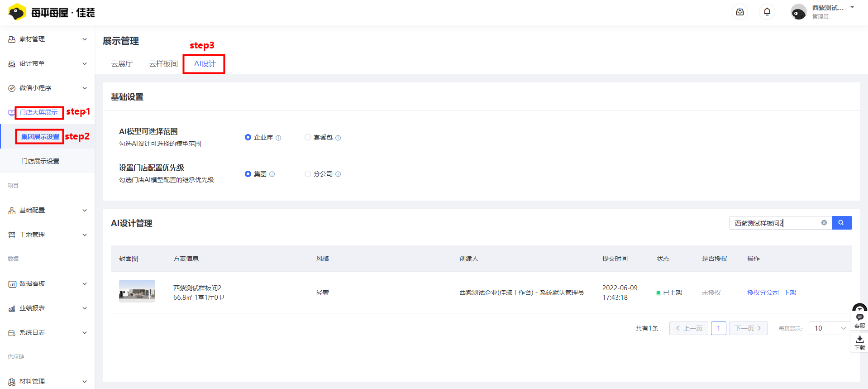Screen dimensions: 868x389
Task: Select the 企业库 radio option
Action: [248, 137]
